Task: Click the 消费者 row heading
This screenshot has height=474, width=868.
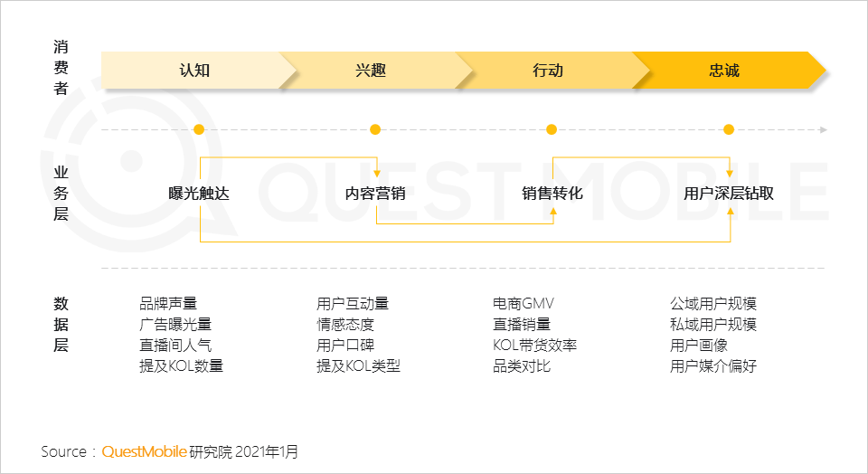Action: tap(61, 68)
